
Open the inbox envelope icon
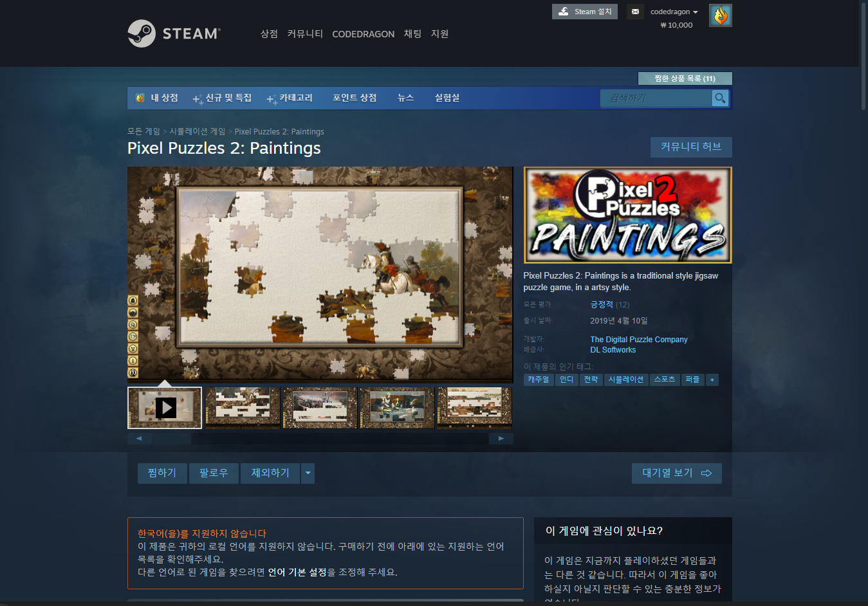pyautogui.click(x=635, y=12)
